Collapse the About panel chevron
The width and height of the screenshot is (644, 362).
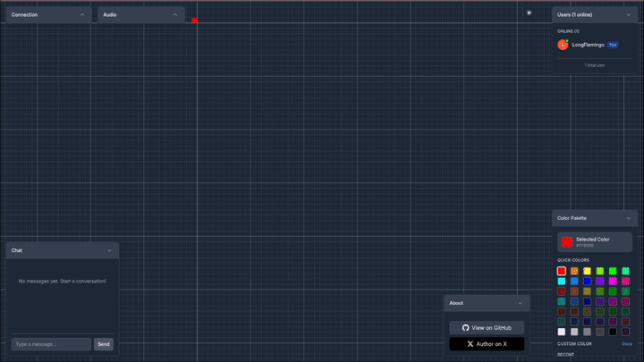tap(520, 303)
